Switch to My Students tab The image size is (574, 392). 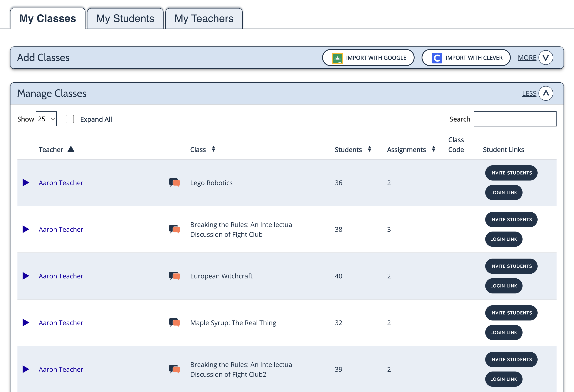point(125,19)
